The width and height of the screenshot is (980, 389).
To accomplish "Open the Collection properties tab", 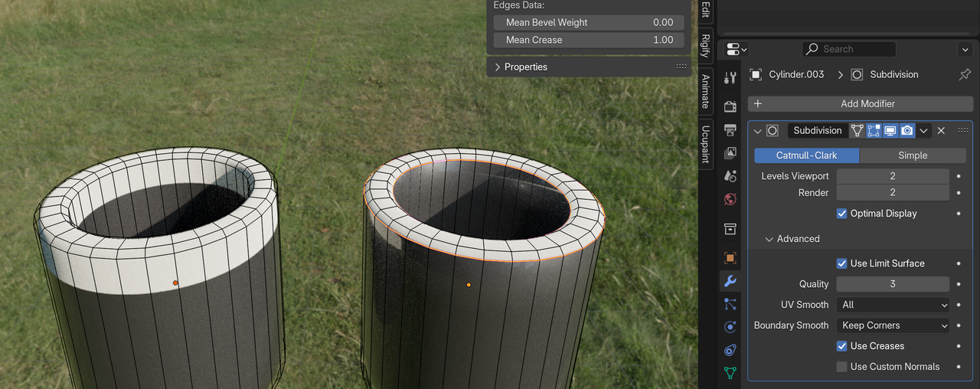I will pyautogui.click(x=730, y=229).
